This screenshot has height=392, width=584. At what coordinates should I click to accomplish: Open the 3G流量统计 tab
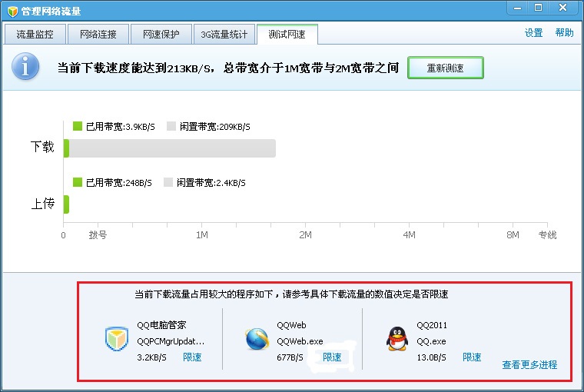click(x=224, y=35)
